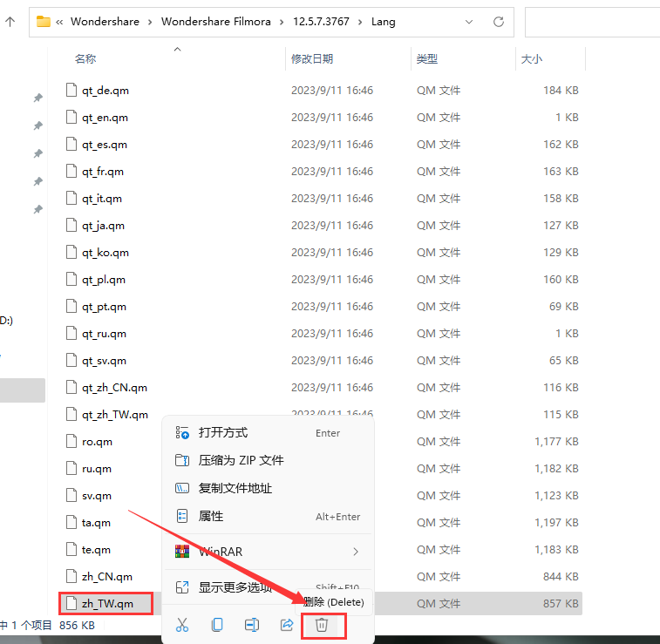Sort by 类型 column header
Image resolution: width=660 pixels, height=644 pixels.
(x=427, y=59)
